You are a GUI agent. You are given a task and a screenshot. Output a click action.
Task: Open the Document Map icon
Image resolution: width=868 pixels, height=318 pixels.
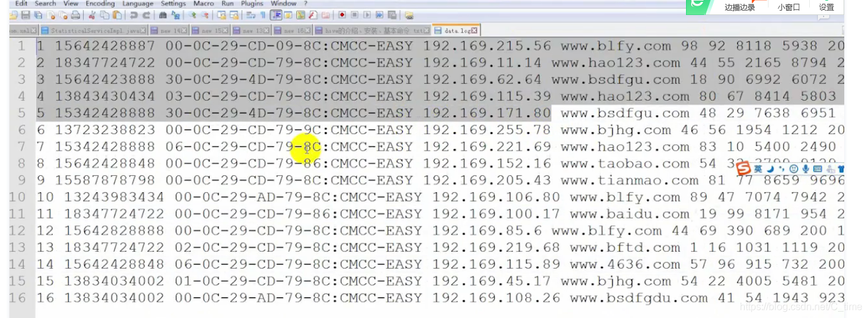point(300,15)
